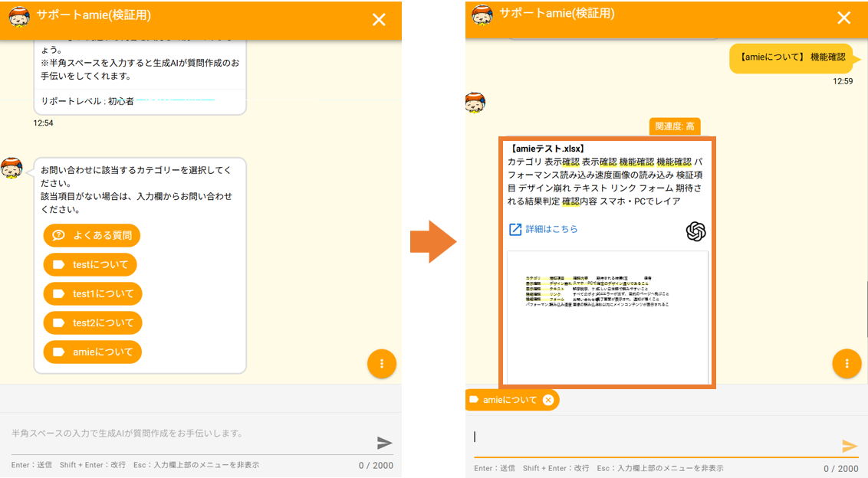Viewport: 868px width, 478px height.
Task: Click the 関連度: 高 relevance badge
Action: (x=675, y=126)
